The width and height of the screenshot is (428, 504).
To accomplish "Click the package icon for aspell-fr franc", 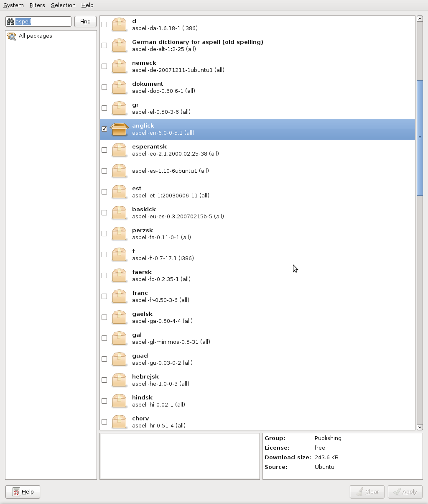I will pyautogui.click(x=119, y=297).
